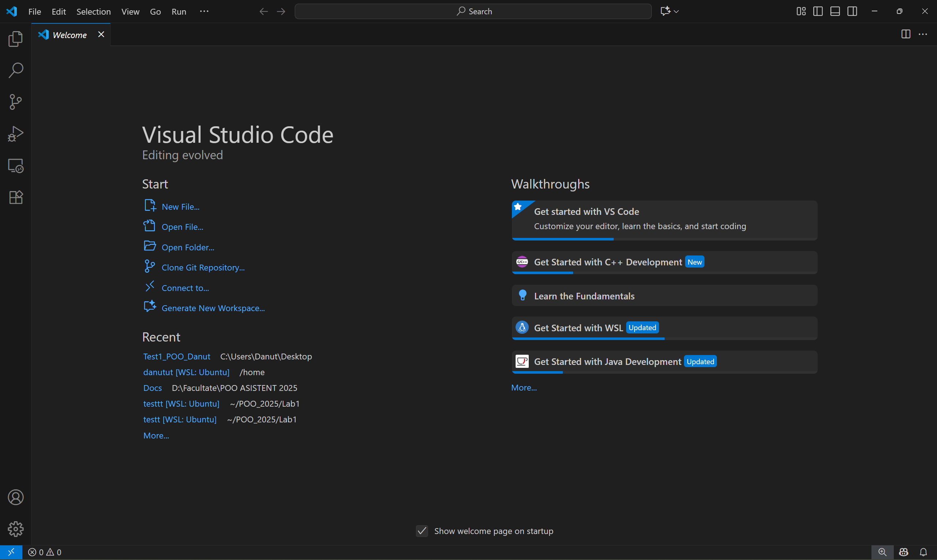Uncheck Show welcome page on startup
Screen dimensions: 937x560
tap(422, 531)
